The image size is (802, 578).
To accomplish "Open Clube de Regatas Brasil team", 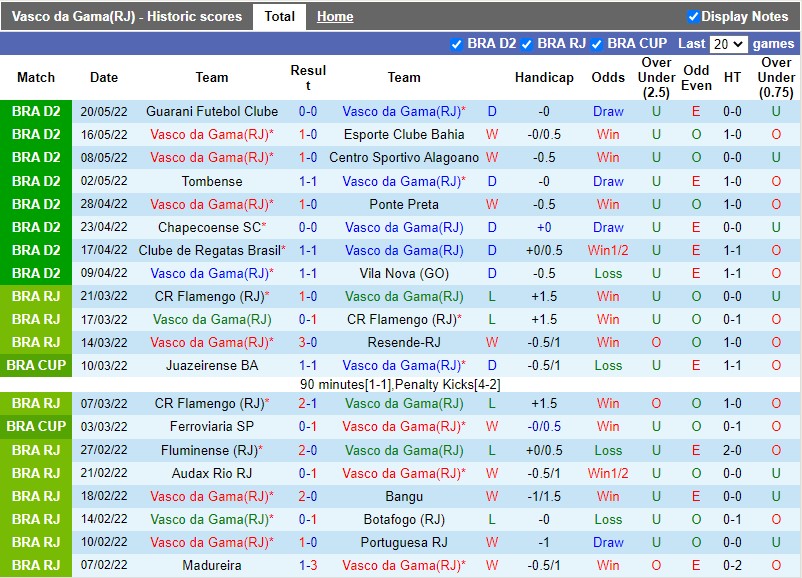I will pos(212,250).
